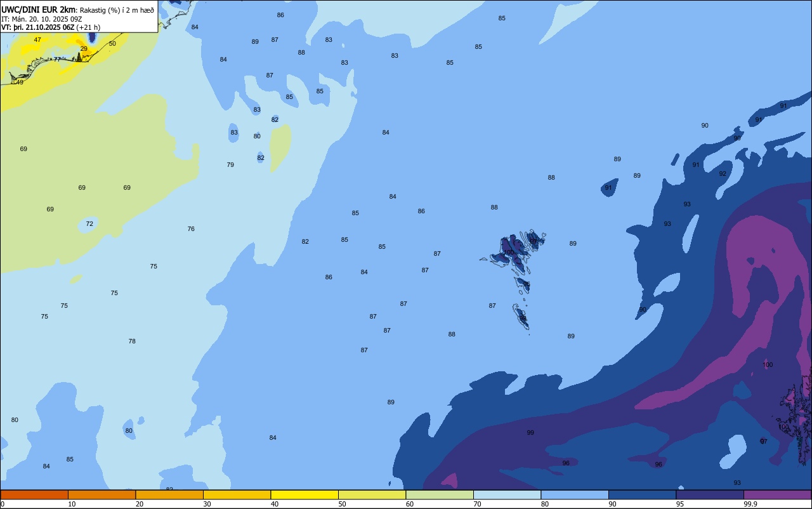Viewport: 812px width, 509px height.
Task: Click the legend tick label '99.9'
Action: coord(751,504)
